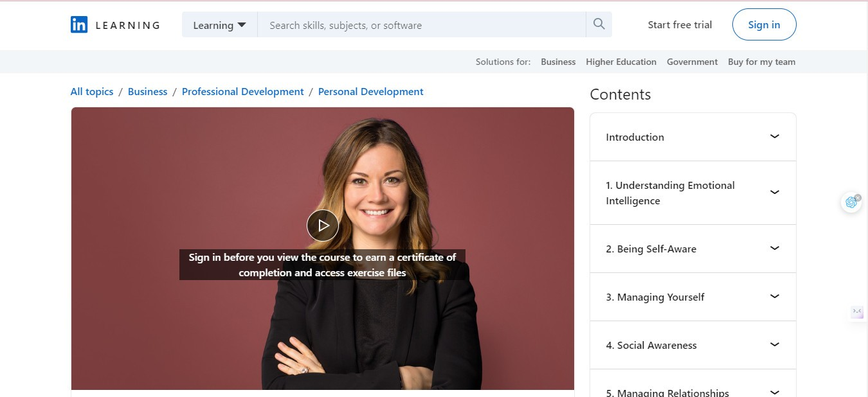Open the Learning dropdown selector

[x=220, y=25]
